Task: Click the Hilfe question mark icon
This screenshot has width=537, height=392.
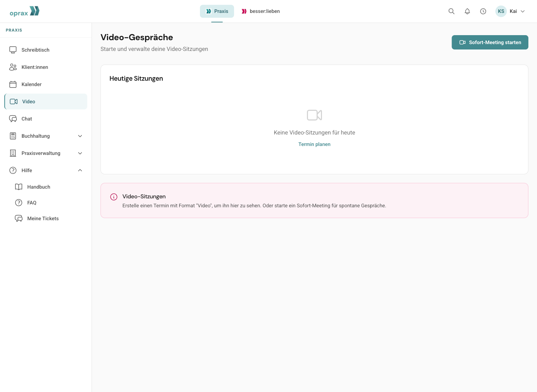Action: (13, 170)
